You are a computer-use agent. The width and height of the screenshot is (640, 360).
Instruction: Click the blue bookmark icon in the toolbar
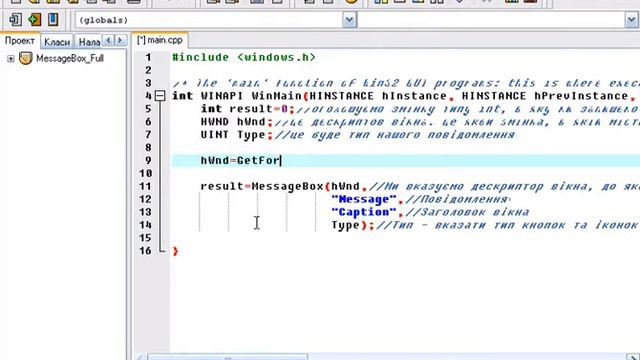coord(53,20)
